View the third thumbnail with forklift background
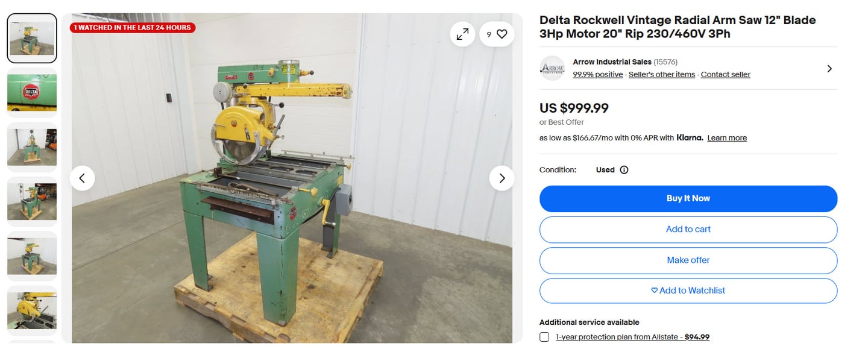 coord(32,147)
